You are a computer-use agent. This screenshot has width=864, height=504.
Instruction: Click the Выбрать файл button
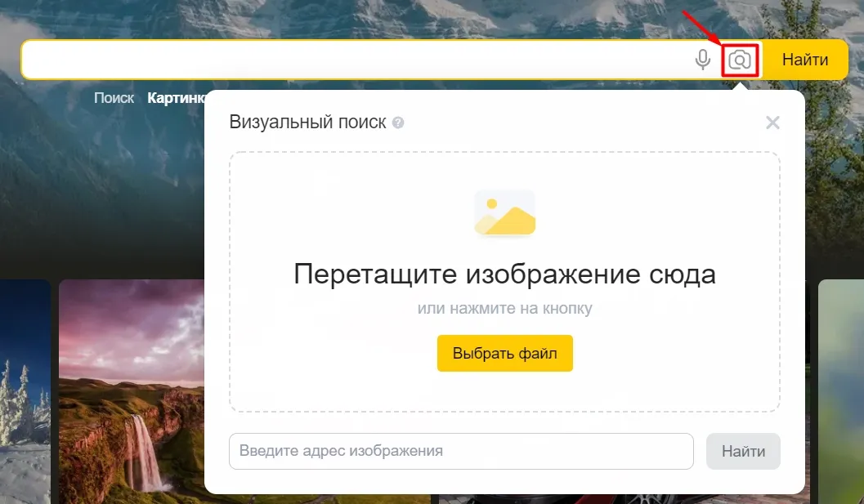[x=504, y=353]
